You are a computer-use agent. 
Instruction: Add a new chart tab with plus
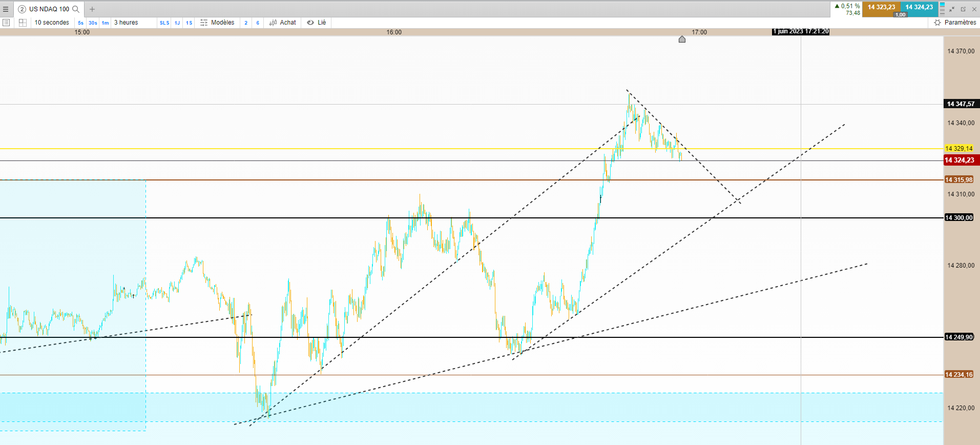pyautogui.click(x=92, y=9)
